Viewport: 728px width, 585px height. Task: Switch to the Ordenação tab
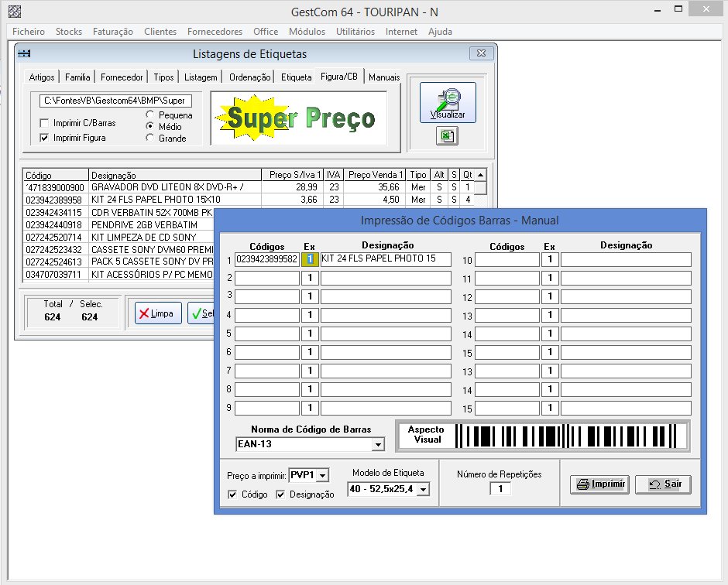pyautogui.click(x=250, y=77)
